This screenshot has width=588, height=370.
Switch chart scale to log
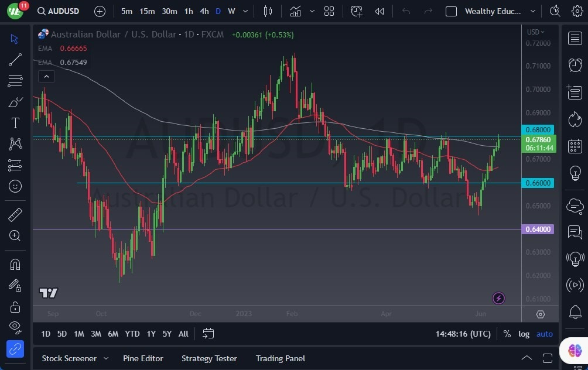[524, 334]
